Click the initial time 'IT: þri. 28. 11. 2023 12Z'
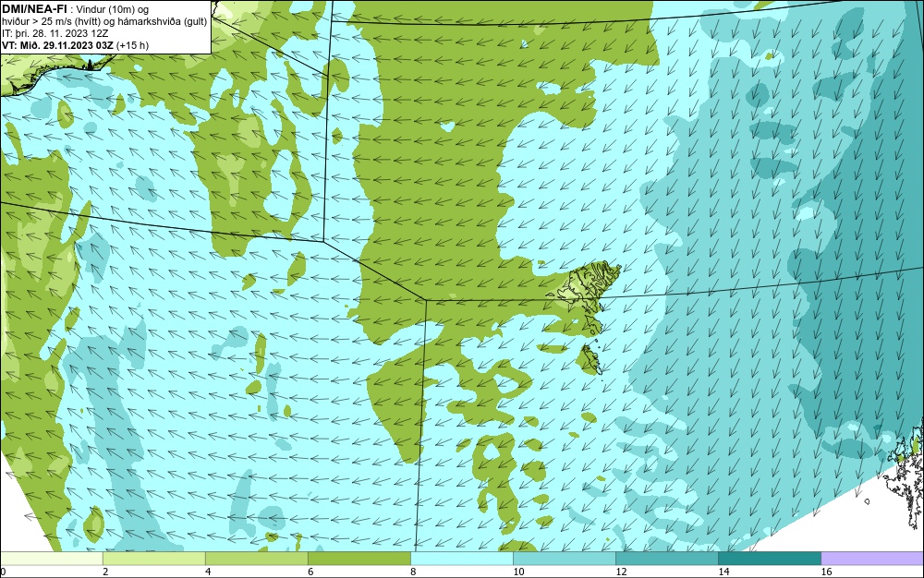 pos(55,33)
